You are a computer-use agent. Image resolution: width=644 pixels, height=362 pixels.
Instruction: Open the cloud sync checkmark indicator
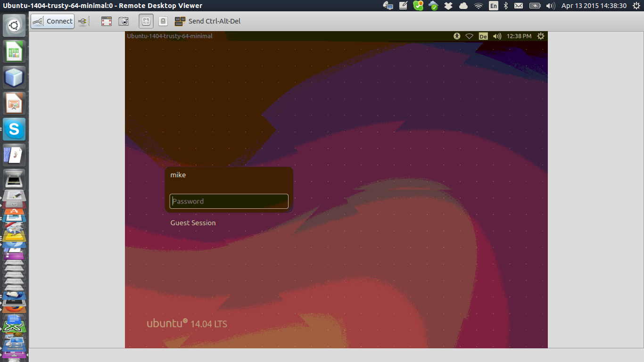[x=433, y=6]
